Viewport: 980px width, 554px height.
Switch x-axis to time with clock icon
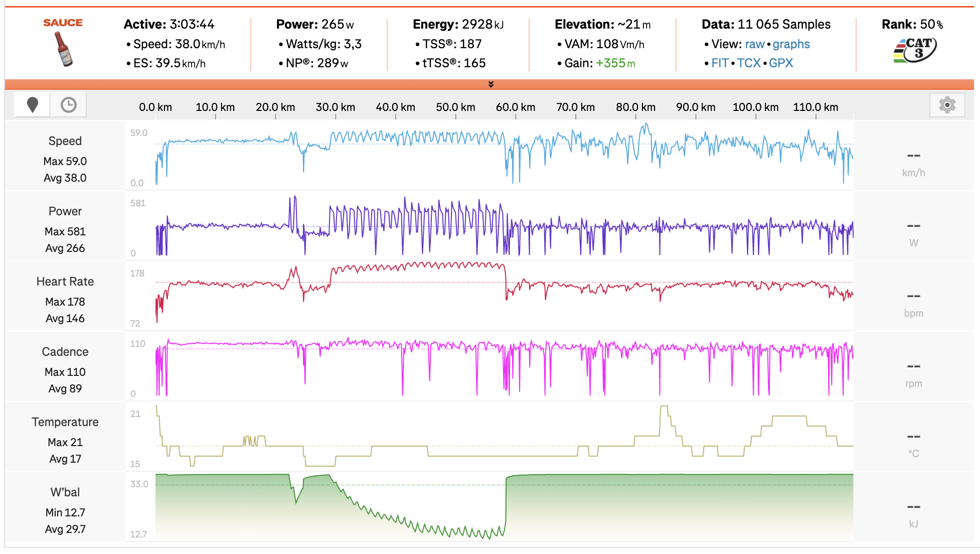point(69,105)
